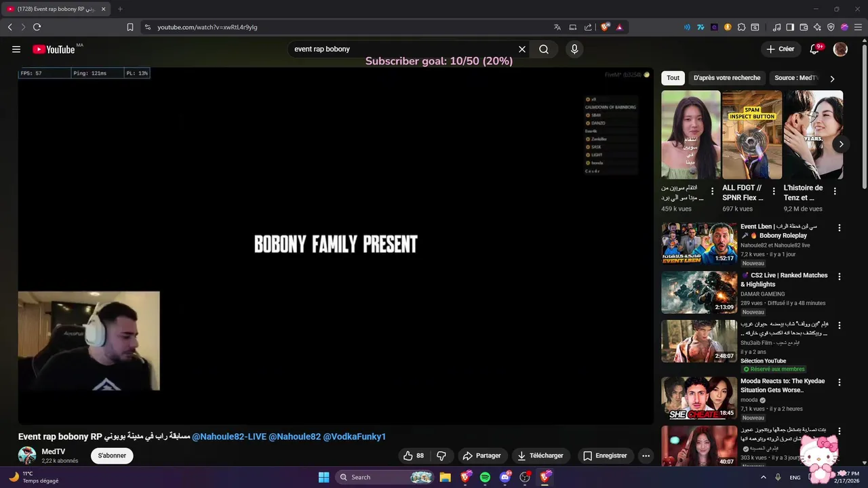868x488 pixels.
Task: Open options for ALL FDGT short
Action: point(774,192)
